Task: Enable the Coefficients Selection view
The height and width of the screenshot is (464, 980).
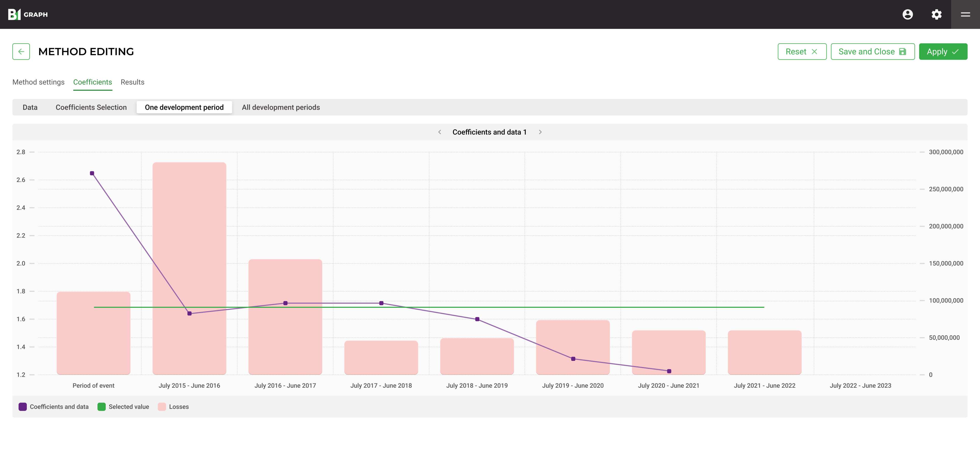Action: [91, 107]
